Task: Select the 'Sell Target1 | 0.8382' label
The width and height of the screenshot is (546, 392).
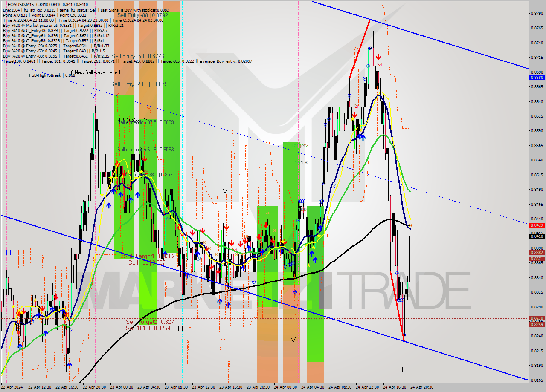Action: click(148, 256)
